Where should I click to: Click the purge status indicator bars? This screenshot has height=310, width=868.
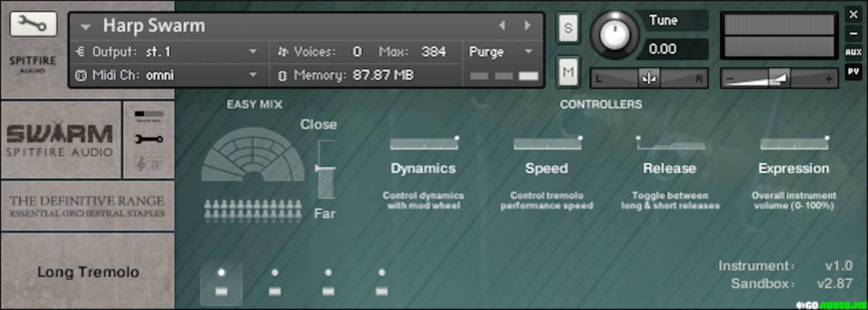[x=504, y=76]
